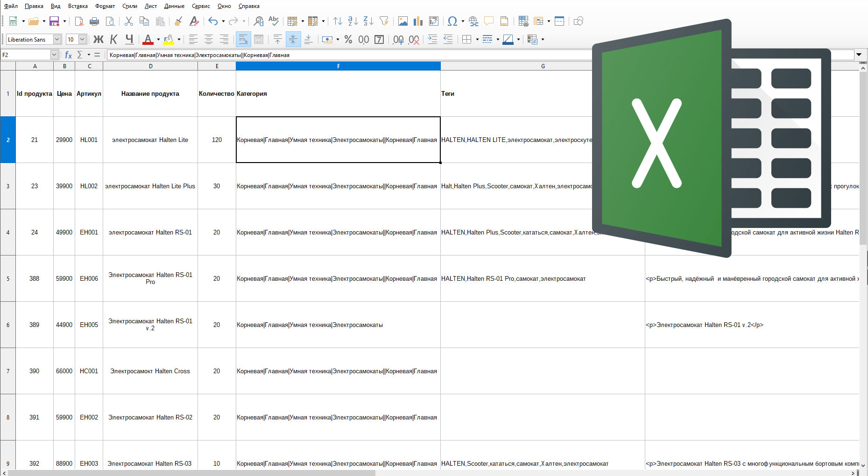Insert a comment
This screenshot has width=868, height=476.
(489, 21)
